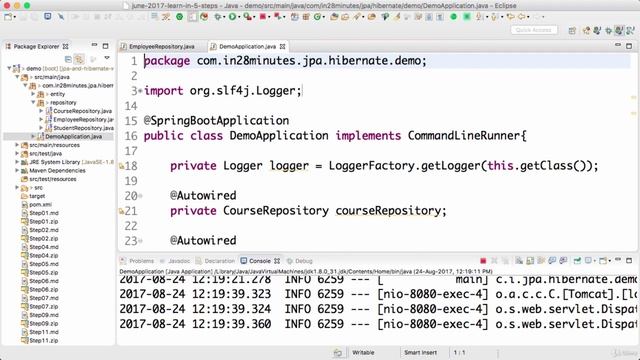
Task: Expand the entity package
Action: 33,94
